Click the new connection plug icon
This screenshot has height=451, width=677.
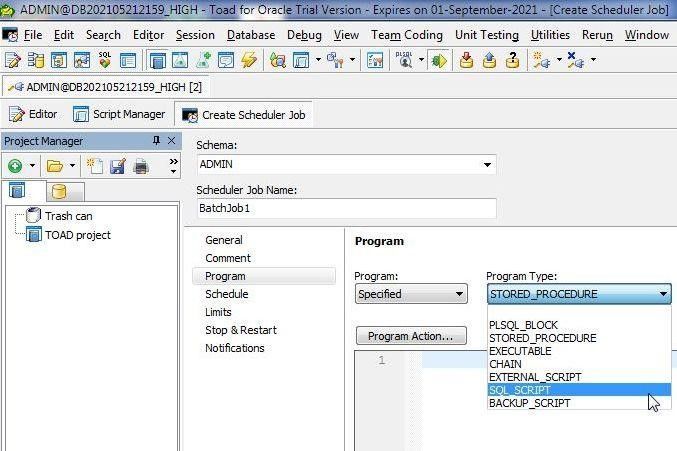(x=541, y=60)
